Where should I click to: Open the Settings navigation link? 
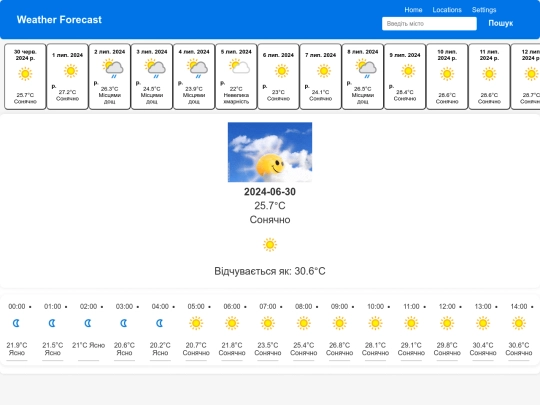[x=484, y=10]
